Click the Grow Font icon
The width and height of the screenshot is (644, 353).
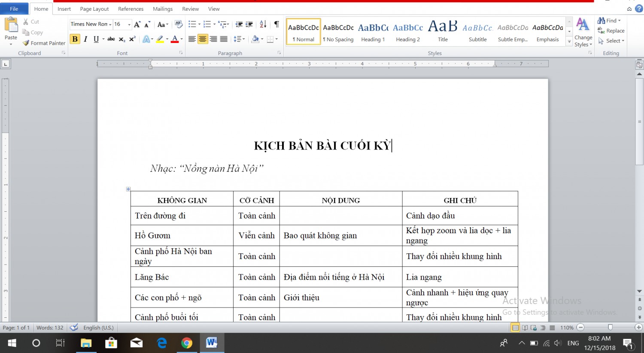pos(137,24)
